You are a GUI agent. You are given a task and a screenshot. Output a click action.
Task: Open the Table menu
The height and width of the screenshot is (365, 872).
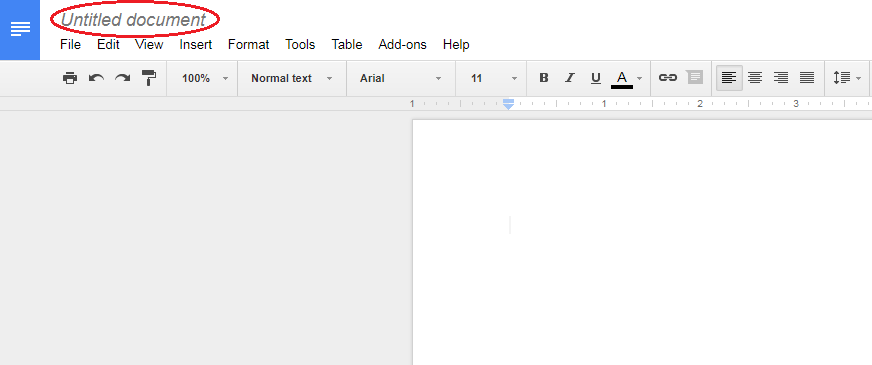(347, 45)
